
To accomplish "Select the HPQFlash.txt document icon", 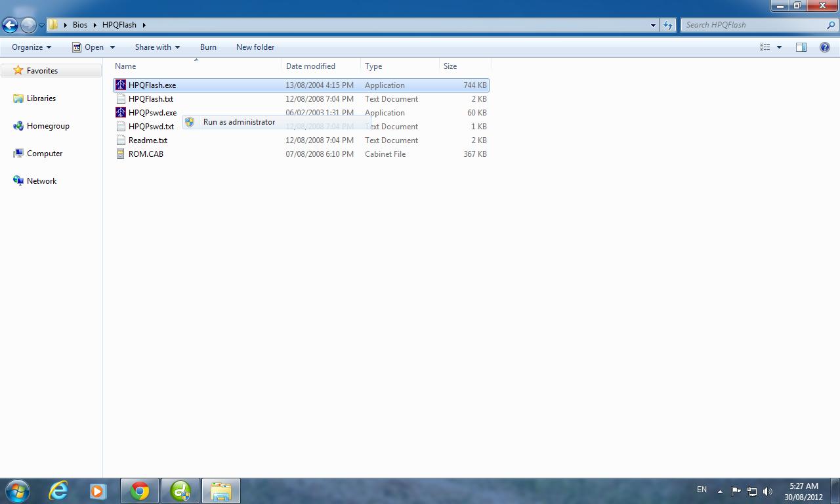I will 121,99.
